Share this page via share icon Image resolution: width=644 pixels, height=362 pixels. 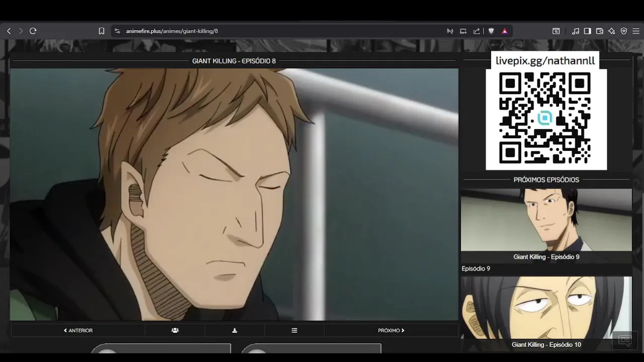pos(476,31)
